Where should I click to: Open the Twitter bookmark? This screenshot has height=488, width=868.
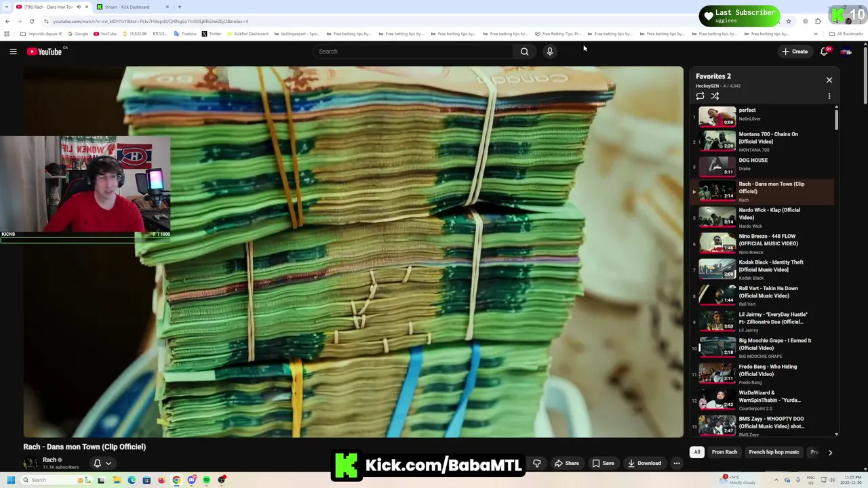(x=211, y=33)
